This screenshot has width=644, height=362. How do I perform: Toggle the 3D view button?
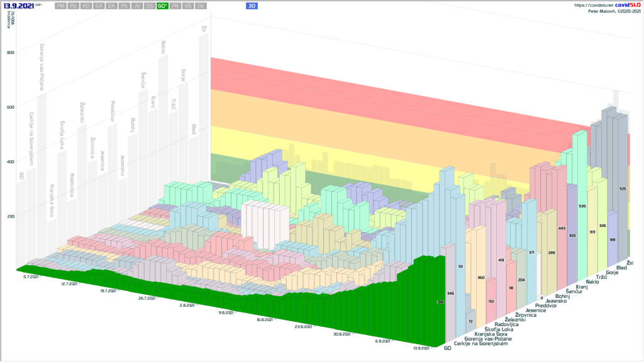[252, 6]
